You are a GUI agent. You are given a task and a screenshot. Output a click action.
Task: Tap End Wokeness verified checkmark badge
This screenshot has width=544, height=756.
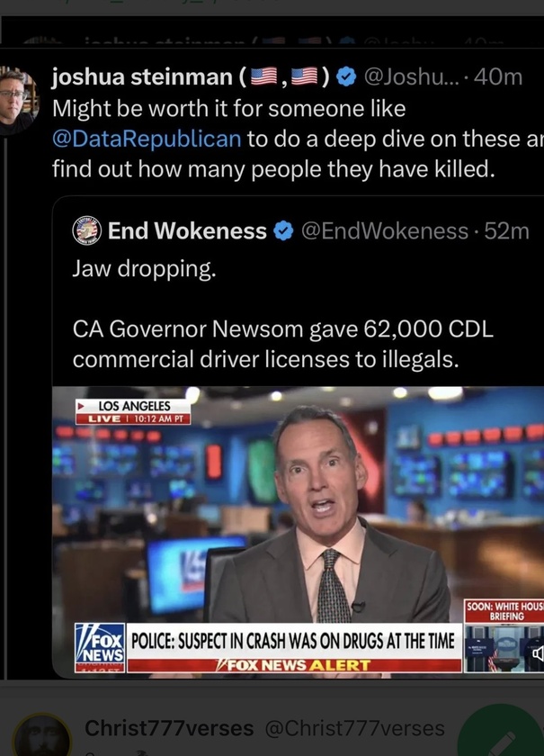pos(283,231)
